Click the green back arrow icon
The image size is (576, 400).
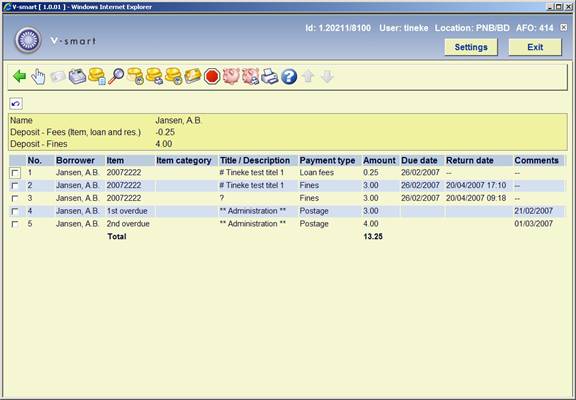(19, 76)
